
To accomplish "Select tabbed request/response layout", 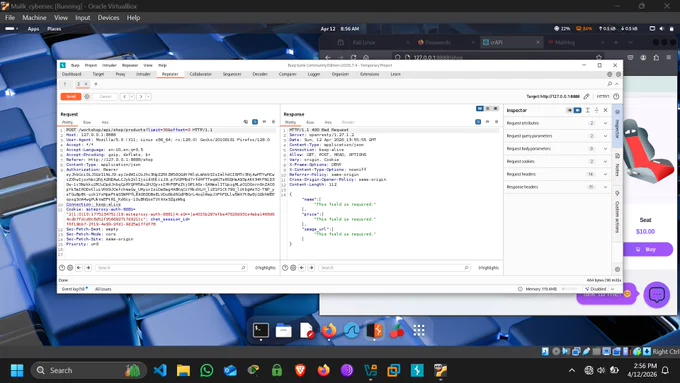I will [495, 108].
